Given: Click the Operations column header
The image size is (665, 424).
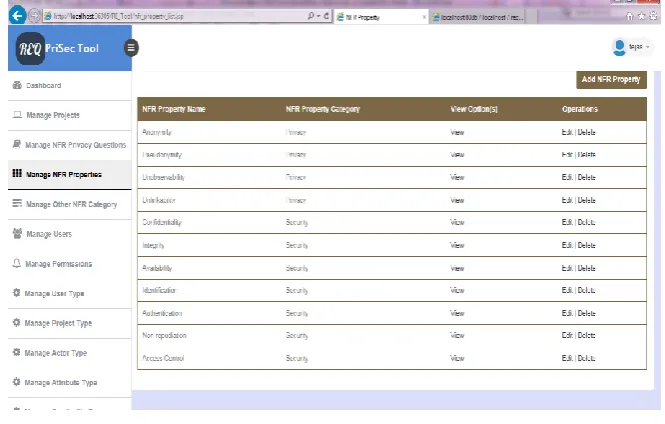Looking at the screenshot, I should click(580, 109).
